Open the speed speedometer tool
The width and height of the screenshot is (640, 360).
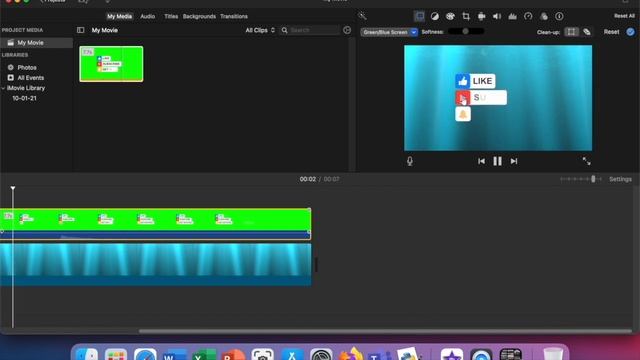(x=528, y=16)
